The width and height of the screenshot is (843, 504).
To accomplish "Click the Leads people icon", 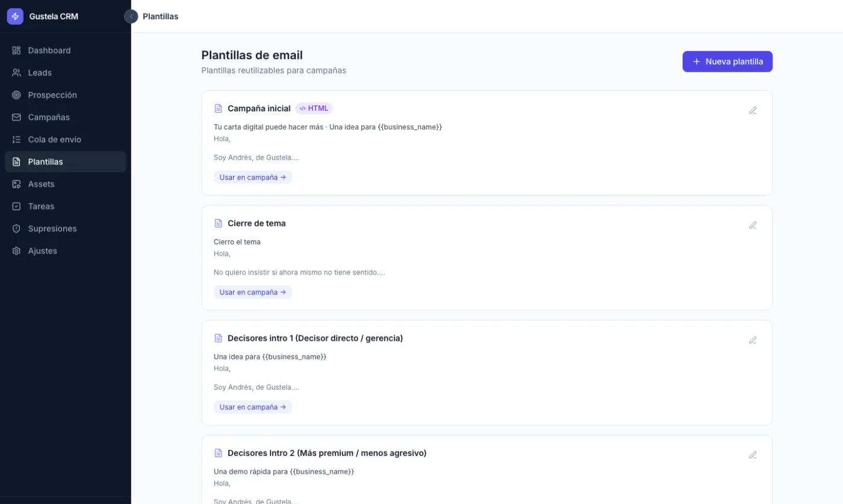I will [16, 73].
